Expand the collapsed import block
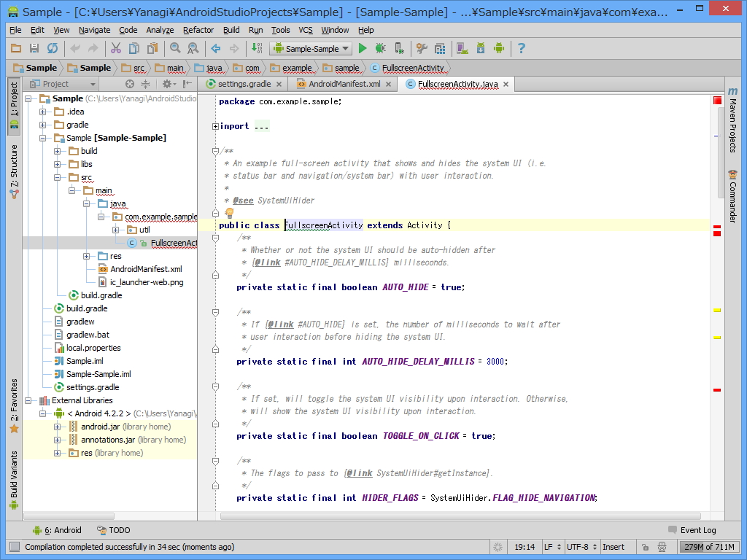This screenshot has height=560, width=747. point(215,126)
